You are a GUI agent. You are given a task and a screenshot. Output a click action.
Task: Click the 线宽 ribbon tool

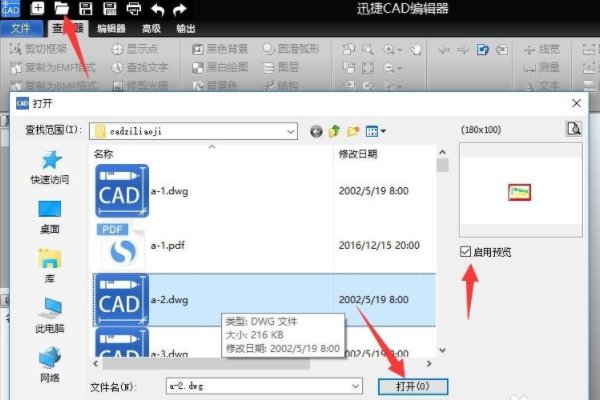click(542, 49)
